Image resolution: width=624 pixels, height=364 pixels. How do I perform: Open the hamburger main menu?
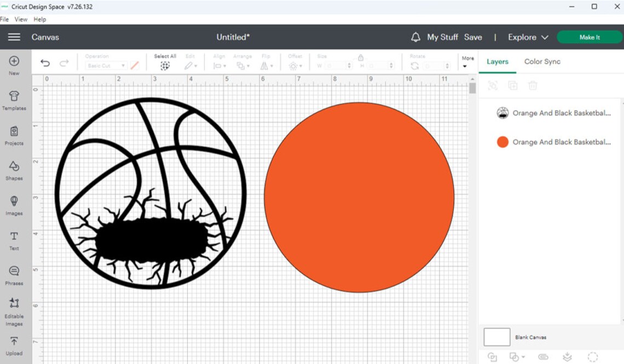pos(14,37)
